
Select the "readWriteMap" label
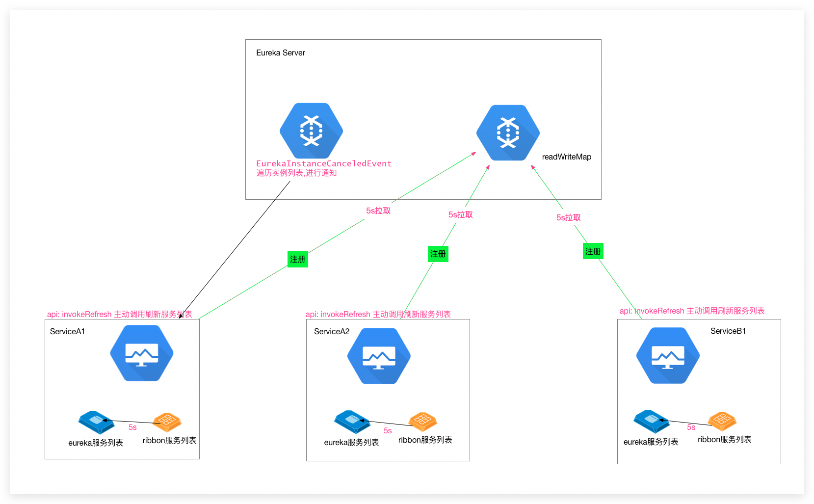pyautogui.click(x=567, y=157)
